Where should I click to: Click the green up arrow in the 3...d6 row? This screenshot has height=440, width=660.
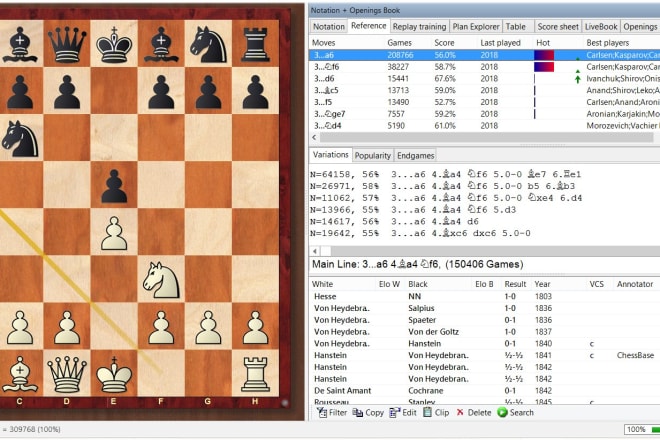click(578, 79)
